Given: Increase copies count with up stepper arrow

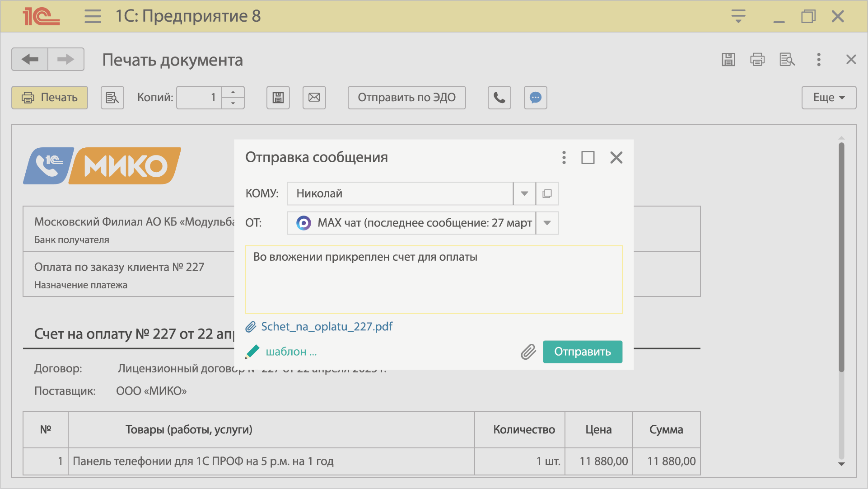Looking at the screenshot, I should 233,92.
